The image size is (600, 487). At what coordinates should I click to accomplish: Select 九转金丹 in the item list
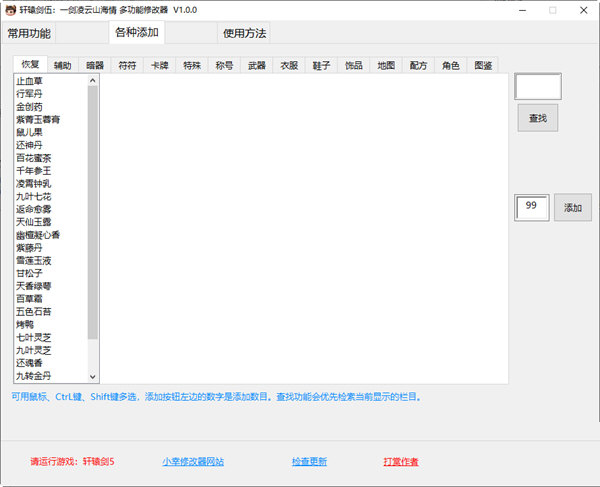click(34, 376)
